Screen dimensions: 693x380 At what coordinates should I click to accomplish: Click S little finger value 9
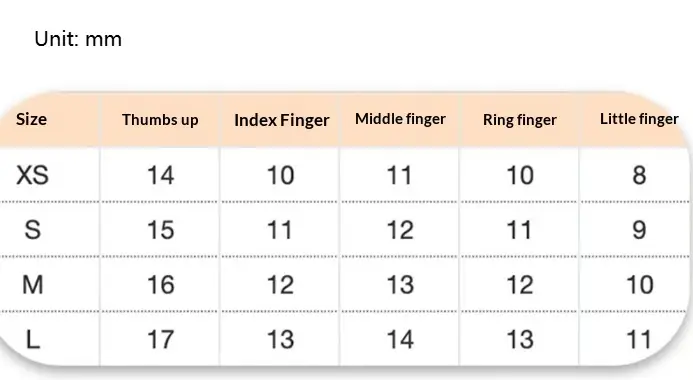click(x=640, y=230)
